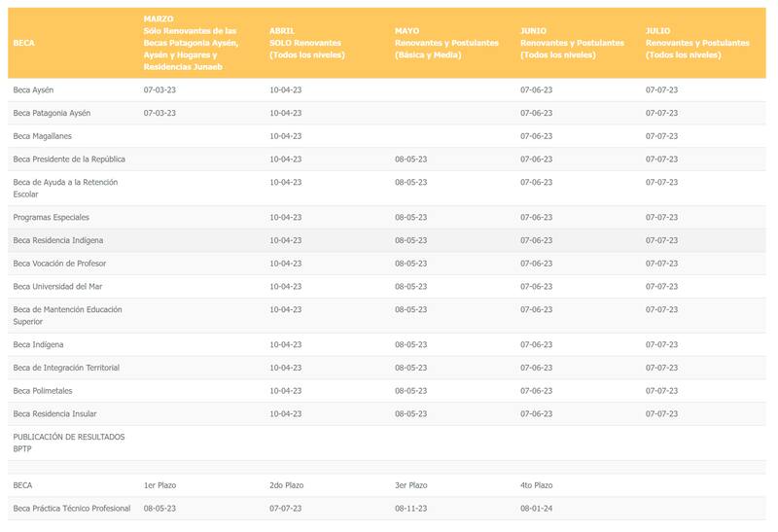Click the Beca Vocación de Profesor label
The height and width of the screenshot is (532, 778).
pos(59,264)
